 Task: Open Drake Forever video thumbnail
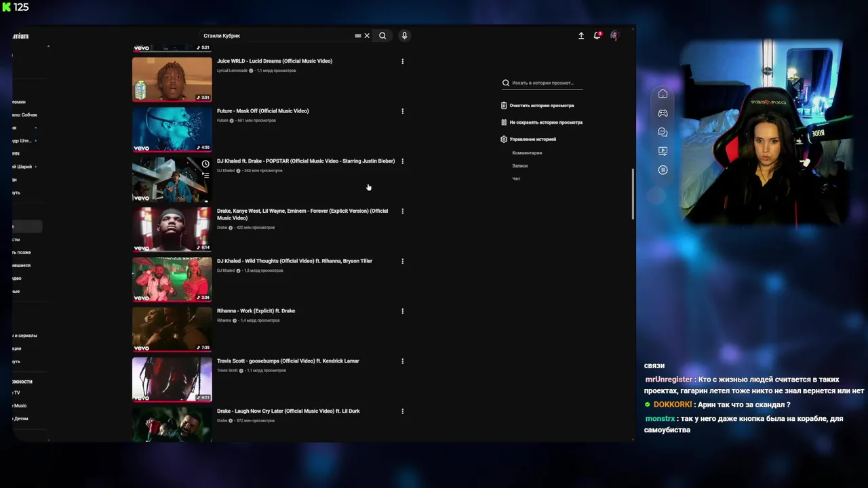(x=172, y=229)
